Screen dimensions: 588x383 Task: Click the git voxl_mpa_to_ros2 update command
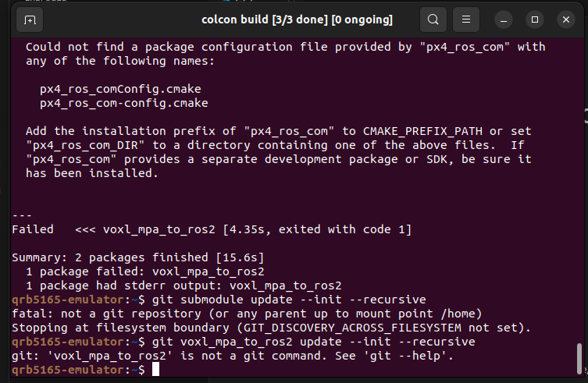tap(313, 342)
